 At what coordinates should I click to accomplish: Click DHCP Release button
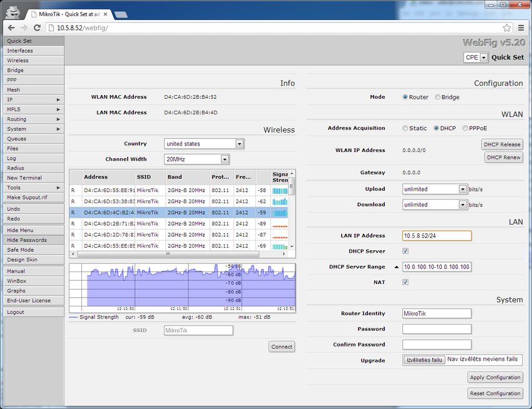[502, 144]
